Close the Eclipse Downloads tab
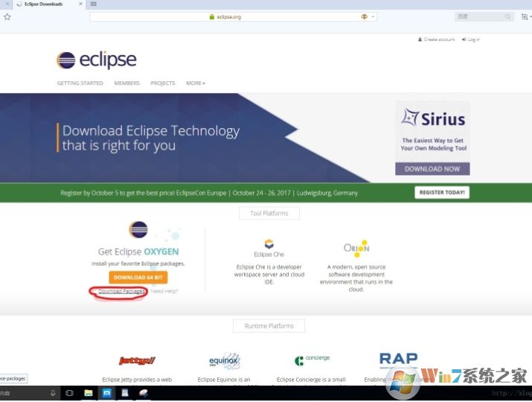 (x=80, y=4)
